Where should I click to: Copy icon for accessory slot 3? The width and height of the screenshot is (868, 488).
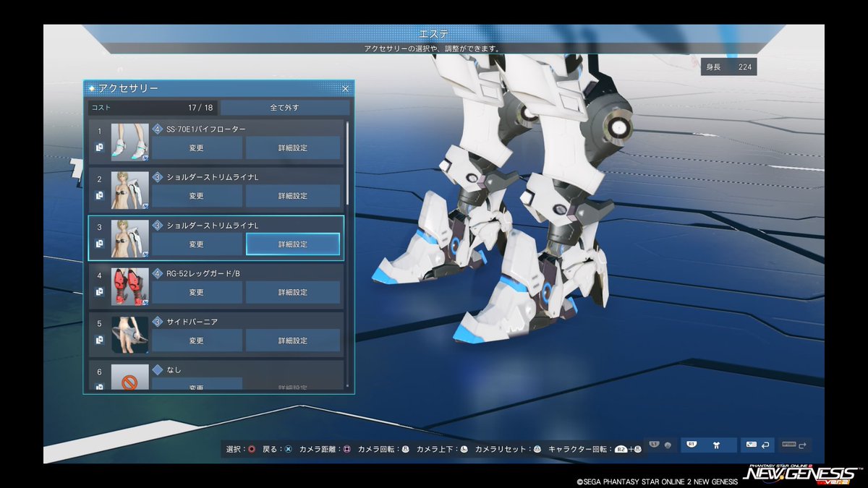coord(100,244)
